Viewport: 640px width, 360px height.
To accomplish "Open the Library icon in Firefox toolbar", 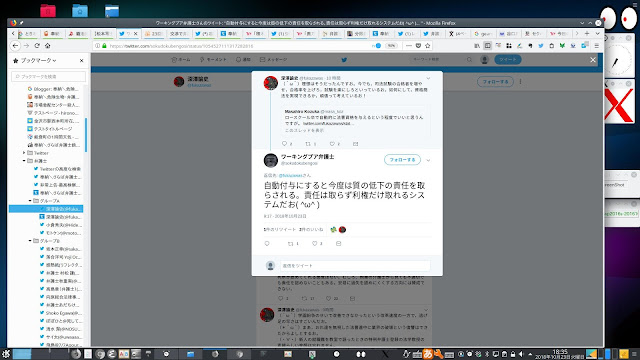I will 477,46.
